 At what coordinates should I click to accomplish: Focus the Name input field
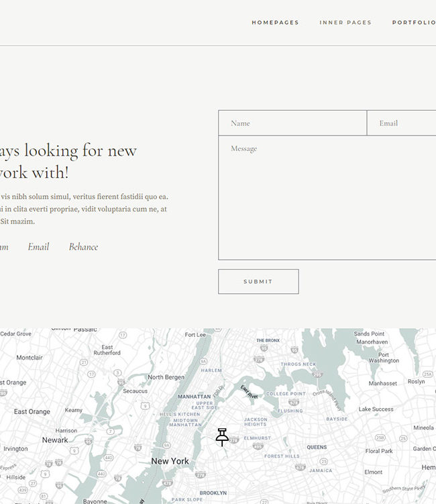[292, 123]
